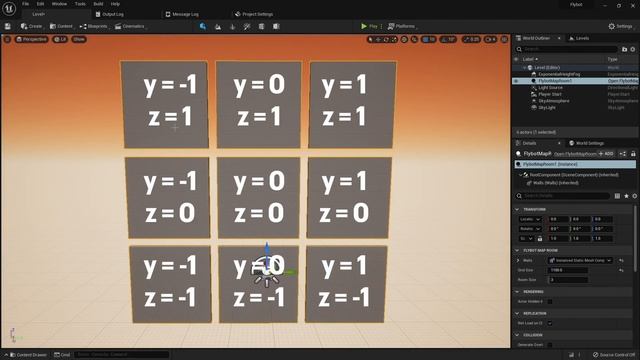
Task: Collapse the Level (Editor) tree node
Action: [x=524, y=68]
